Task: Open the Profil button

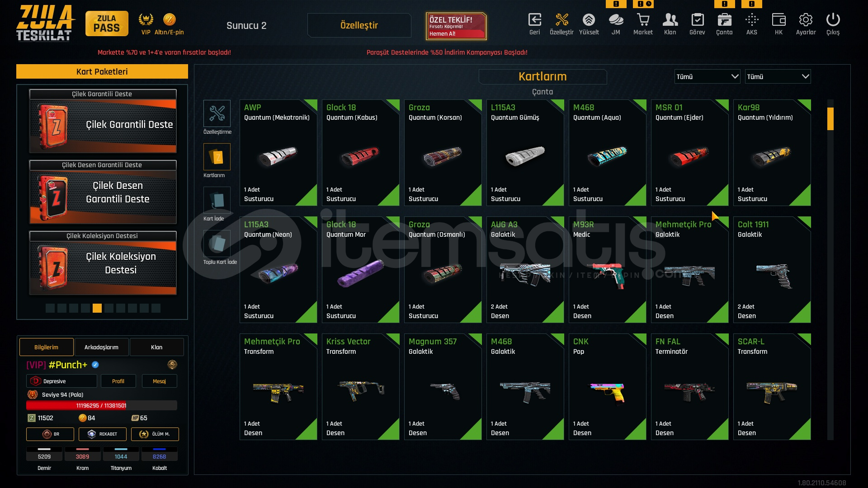Action: (x=118, y=381)
